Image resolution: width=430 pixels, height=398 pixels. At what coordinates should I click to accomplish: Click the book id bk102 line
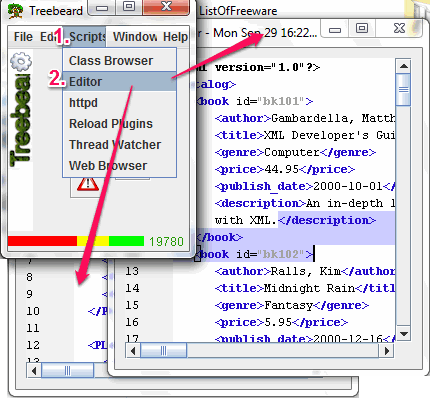click(255, 254)
